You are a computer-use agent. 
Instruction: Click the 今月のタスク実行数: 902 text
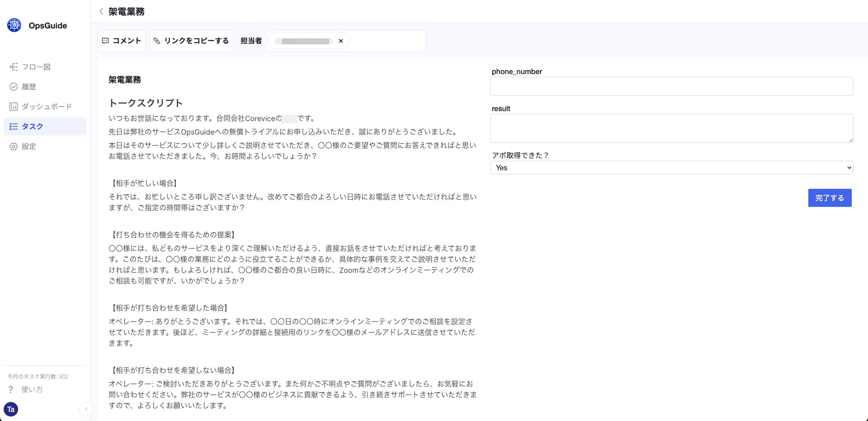(x=38, y=376)
